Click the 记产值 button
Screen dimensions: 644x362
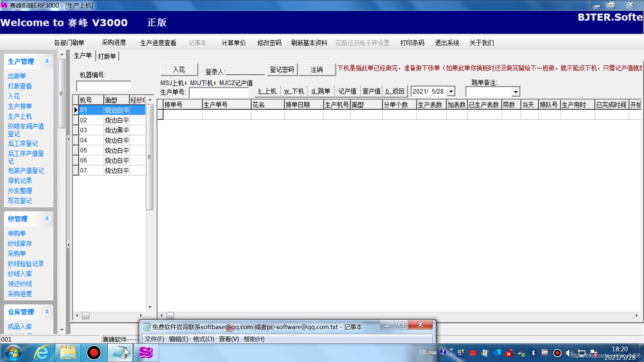tap(347, 91)
